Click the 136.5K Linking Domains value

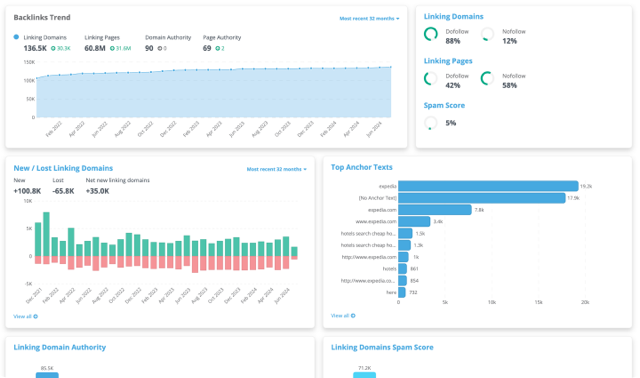[x=35, y=48]
